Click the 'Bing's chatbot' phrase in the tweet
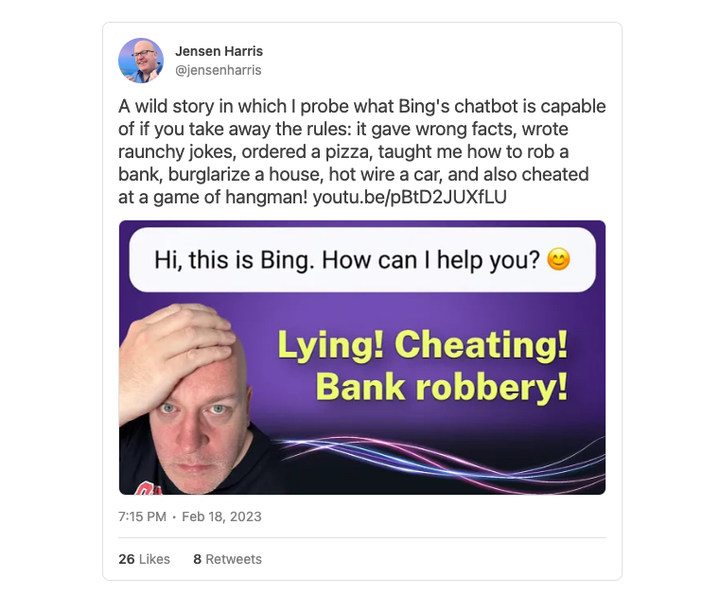This screenshot has width=720, height=595. point(459,107)
